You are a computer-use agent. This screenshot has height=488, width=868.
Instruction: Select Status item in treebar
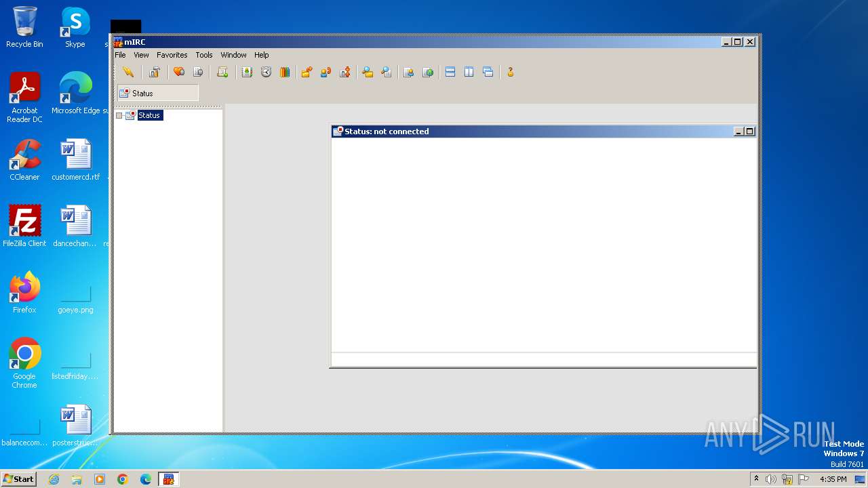click(x=149, y=115)
